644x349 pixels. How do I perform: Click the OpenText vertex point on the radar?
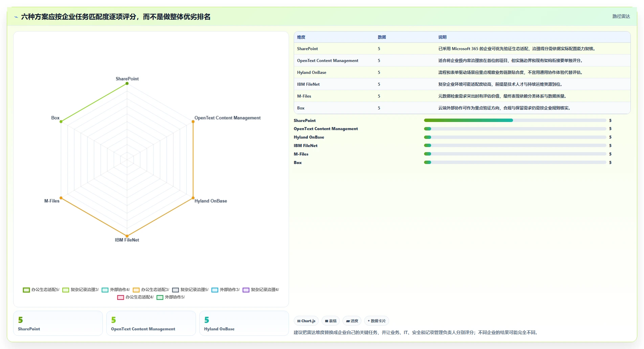click(x=193, y=122)
